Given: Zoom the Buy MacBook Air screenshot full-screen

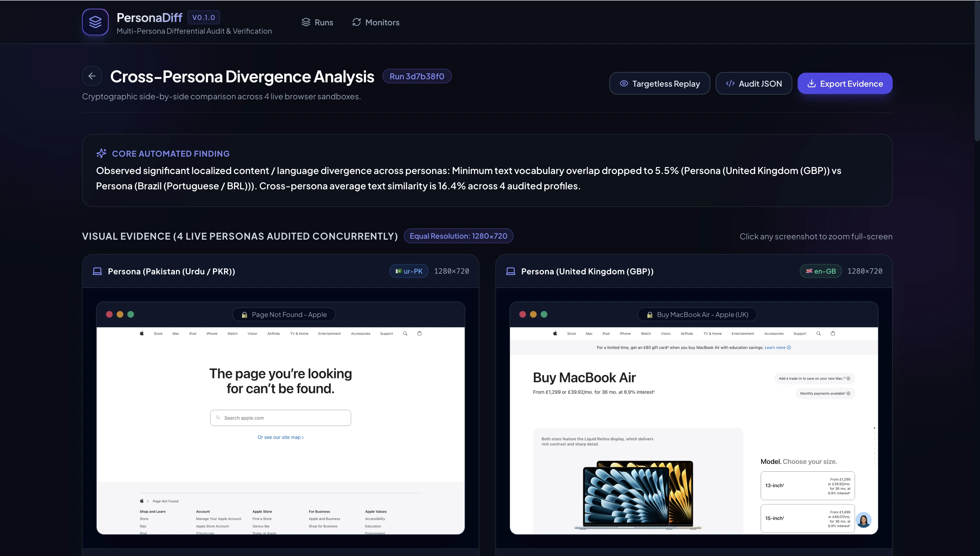Looking at the screenshot, I should tap(694, 430).
